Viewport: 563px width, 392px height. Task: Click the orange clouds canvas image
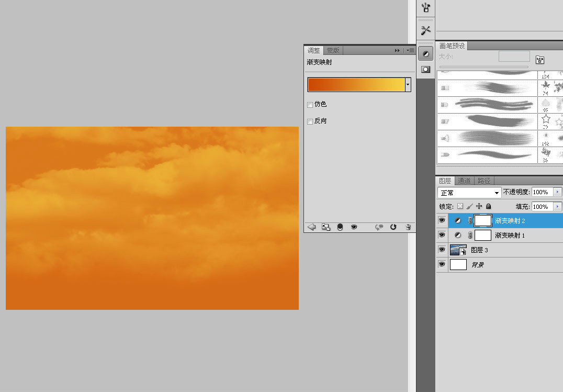[152, 218]
